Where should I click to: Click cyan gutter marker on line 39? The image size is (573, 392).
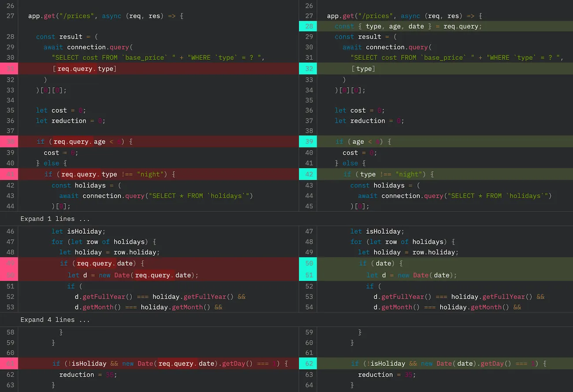point(309,141)
